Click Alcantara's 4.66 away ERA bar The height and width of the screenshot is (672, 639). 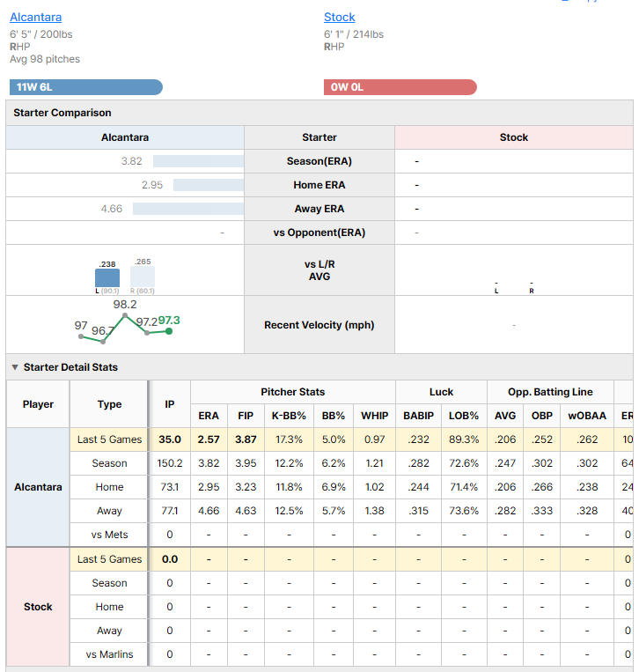click(x=188, y=209)
